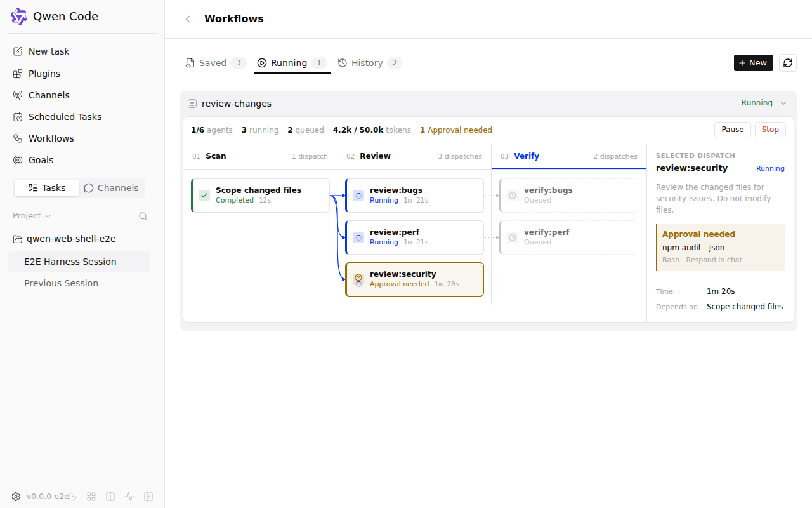Click the clock icon on verify:perf
The width and height of the screenshot is (812, 508).
[x=513, y=237]
